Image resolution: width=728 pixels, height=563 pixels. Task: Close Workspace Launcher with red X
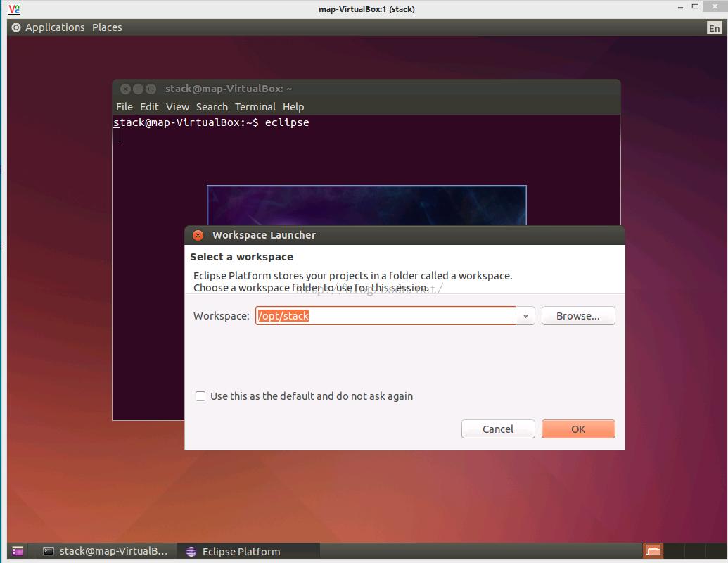click(x=198, y=235)
